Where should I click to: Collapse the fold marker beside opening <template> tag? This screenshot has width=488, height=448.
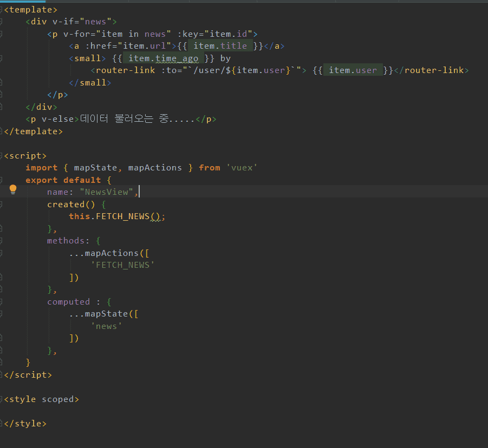pos(1,10)
